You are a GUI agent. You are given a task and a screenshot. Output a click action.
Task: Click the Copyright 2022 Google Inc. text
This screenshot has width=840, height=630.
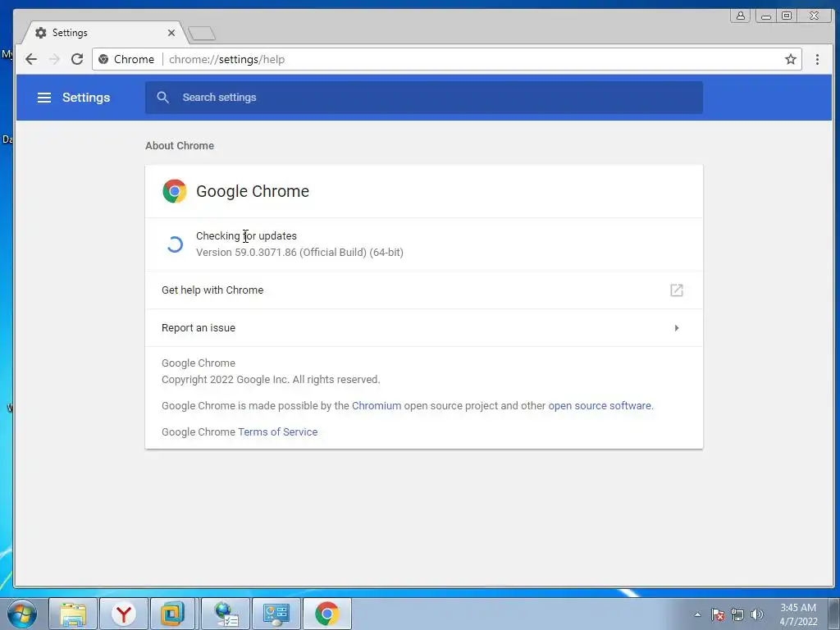coord(271,379)
